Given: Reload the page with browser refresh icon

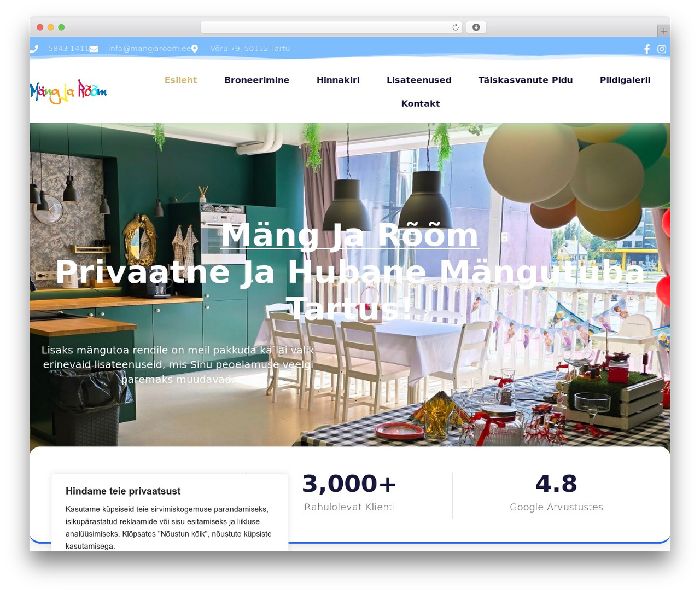Looking at the screenshot, I should 456,27.
